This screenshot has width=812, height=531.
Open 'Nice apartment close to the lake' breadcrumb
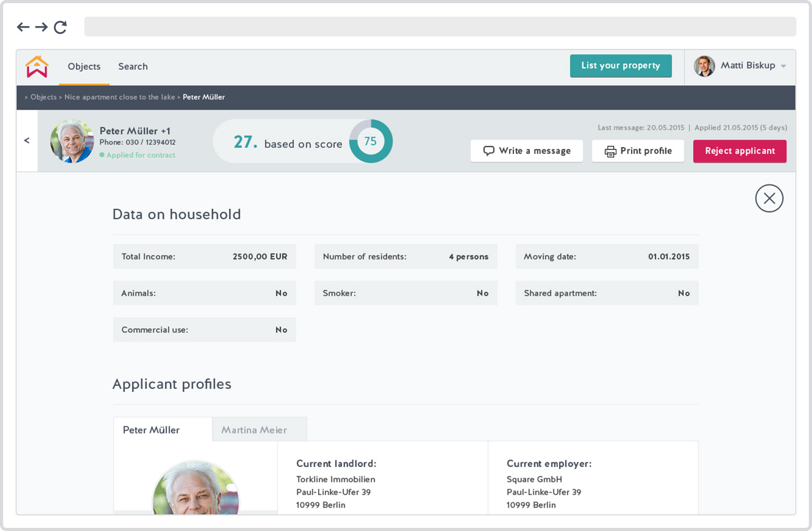(119, 97)
